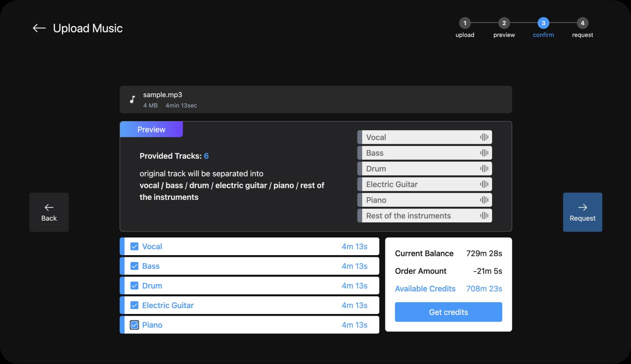Click the back arrow beside Upload Music
This screenshot has height=364, width=631.
coord(39,28)
